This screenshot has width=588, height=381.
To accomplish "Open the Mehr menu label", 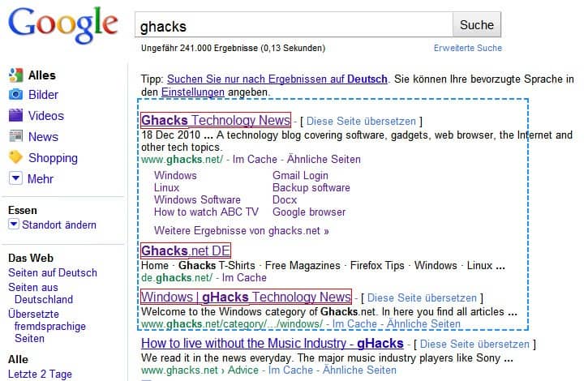I will tap(41, 179).
